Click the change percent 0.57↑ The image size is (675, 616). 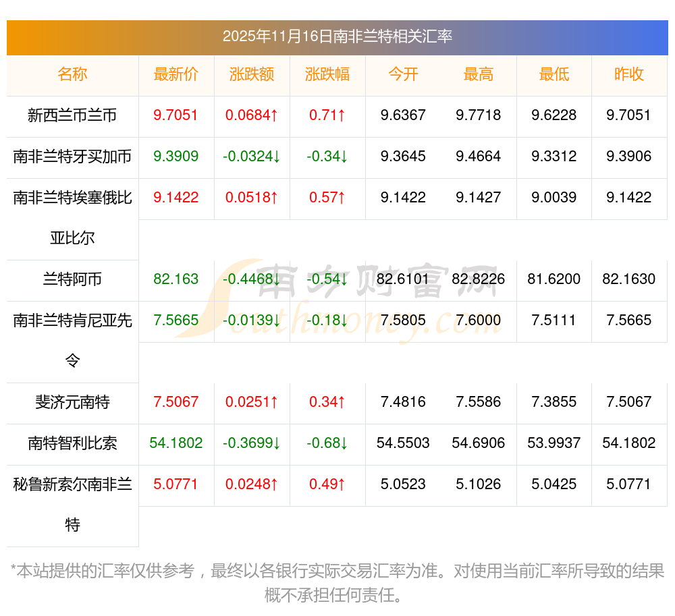point(327,198)
